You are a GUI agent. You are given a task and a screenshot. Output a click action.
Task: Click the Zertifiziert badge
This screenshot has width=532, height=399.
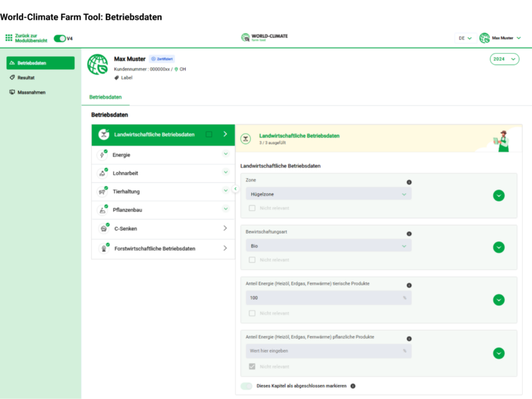click(x=162, y=59)
